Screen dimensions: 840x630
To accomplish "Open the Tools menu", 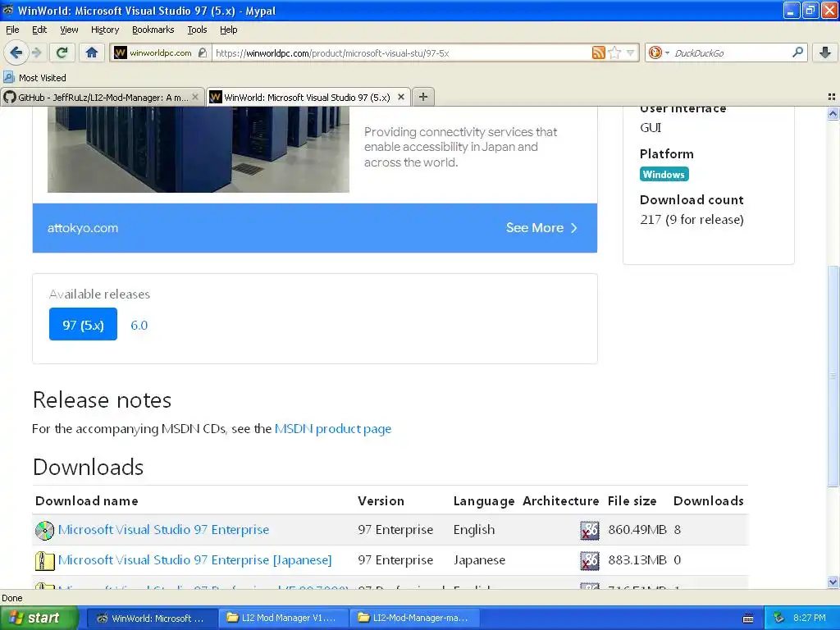I will tap(197, 30).
